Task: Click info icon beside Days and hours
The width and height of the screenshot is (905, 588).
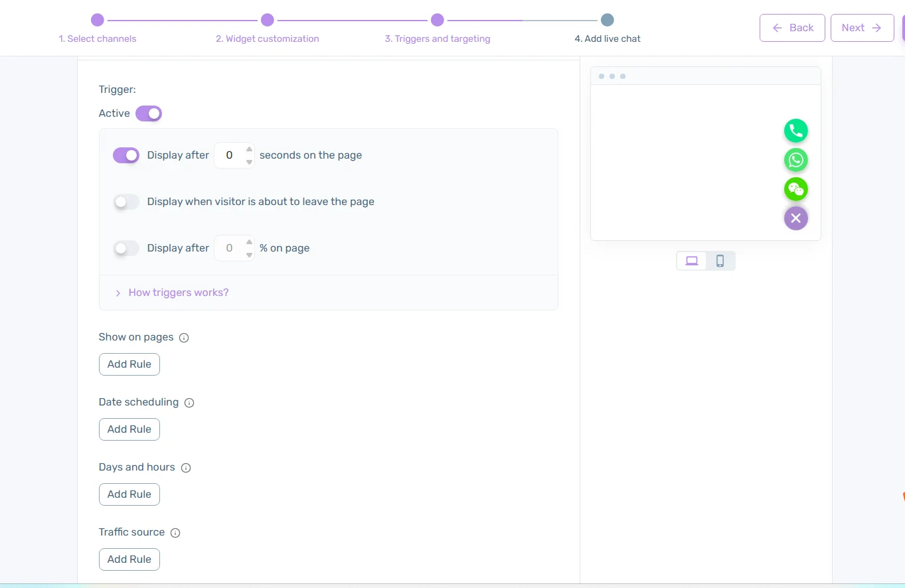Action: click(186, 468)
